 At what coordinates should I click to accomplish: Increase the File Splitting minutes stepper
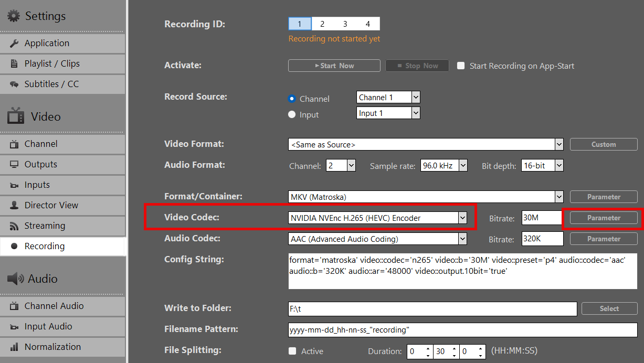point(453,348)
